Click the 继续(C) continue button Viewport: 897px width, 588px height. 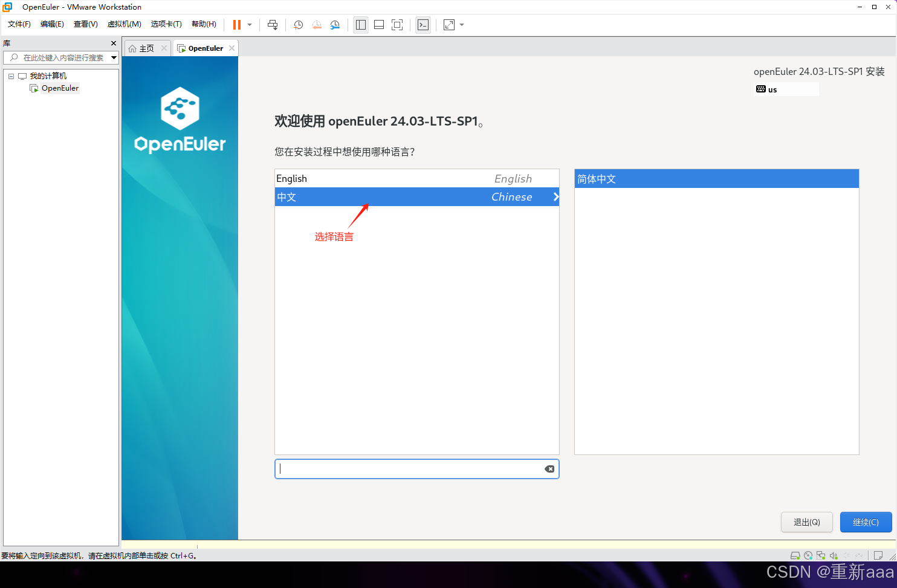coord(866,522)
